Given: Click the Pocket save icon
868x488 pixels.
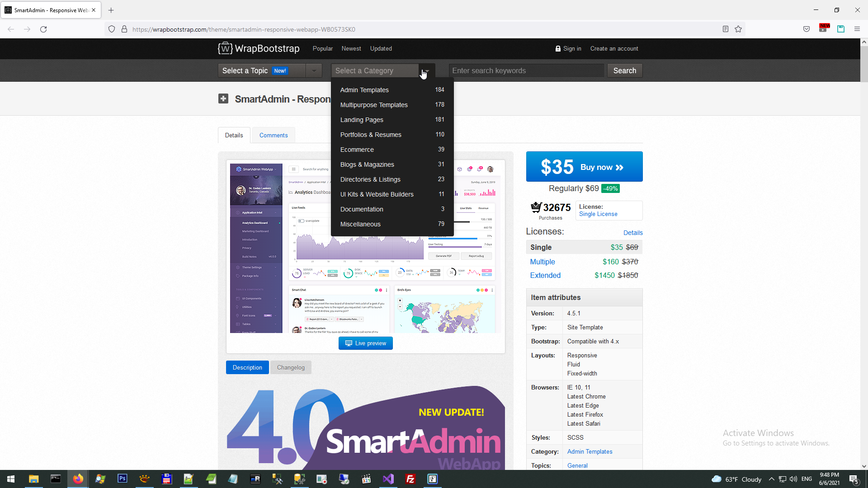Looking at the screenshot, I should [x=807, y=29].
